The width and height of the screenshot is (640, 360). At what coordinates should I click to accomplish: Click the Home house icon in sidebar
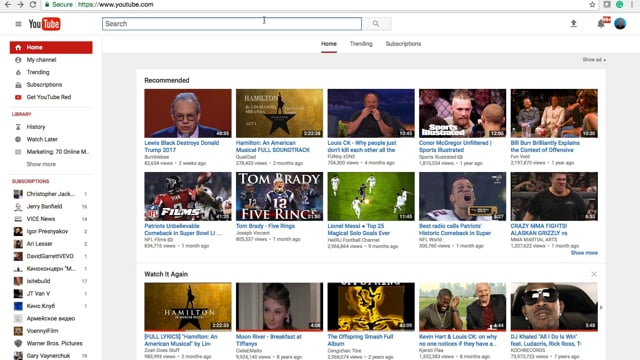(x=18, y=47)
